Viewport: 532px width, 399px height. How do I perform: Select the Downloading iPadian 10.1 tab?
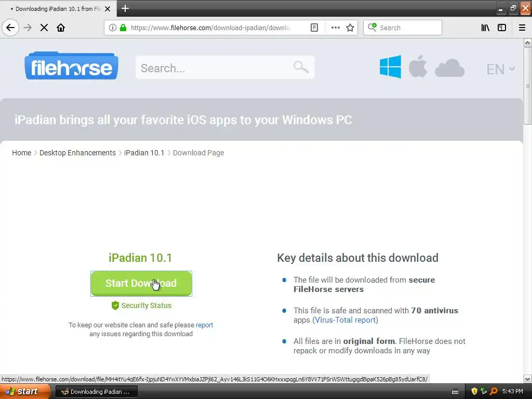coord(58,9)
